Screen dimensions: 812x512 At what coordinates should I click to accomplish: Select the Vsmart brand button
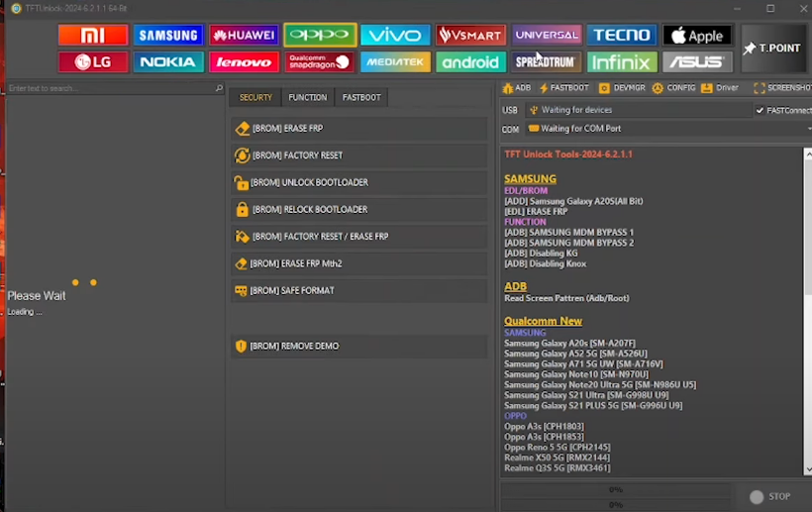(x=470, y=36)
